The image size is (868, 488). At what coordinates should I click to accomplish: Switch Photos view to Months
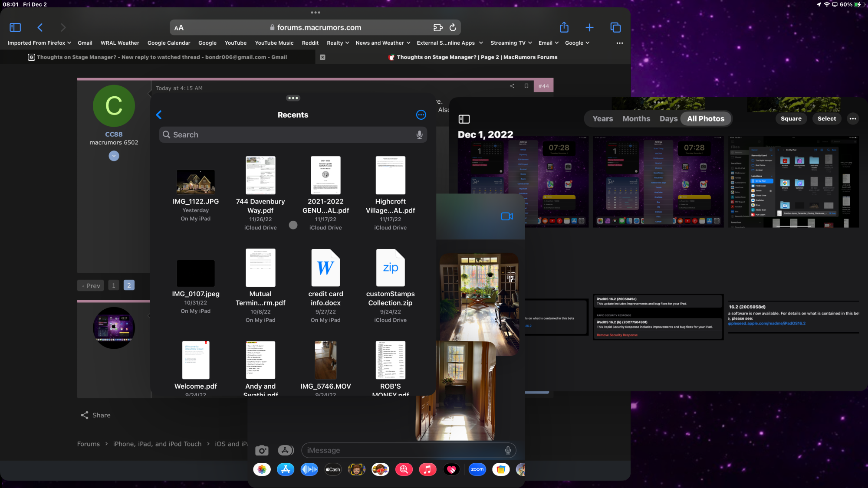pos(636,119)
